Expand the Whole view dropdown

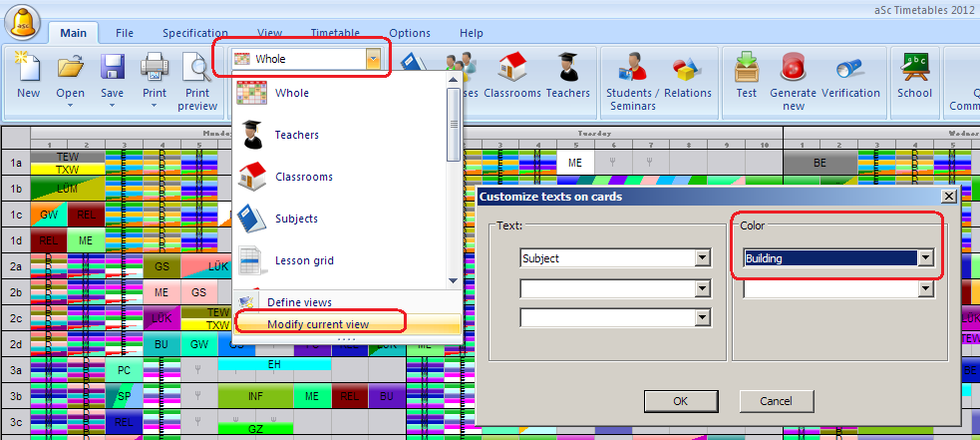point(372,59)
